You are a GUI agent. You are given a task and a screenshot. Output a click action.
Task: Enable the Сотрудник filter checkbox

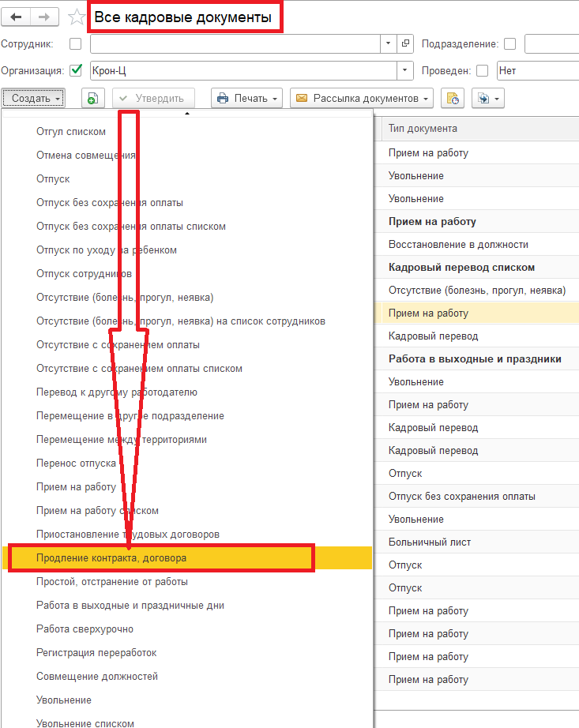76,43
